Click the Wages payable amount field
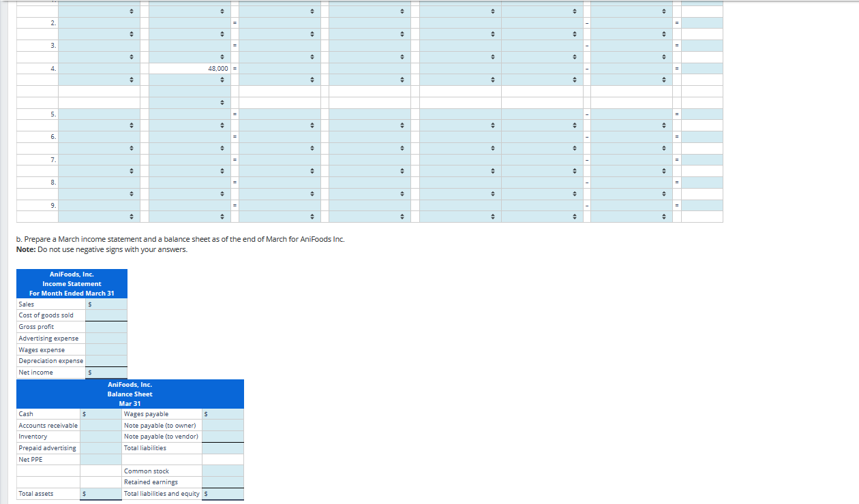This screenshot has width=859, height=504. (222, 414)
